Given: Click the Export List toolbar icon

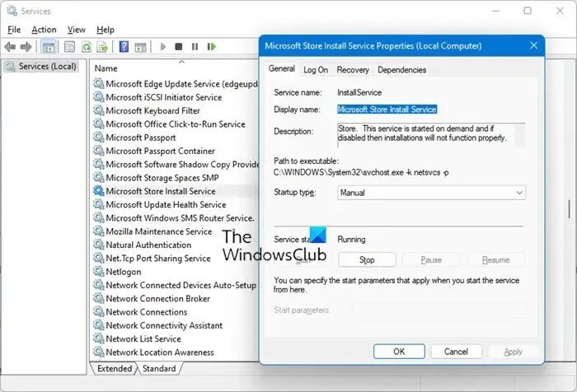Looking at the screenshot, I should pos(102,47).
